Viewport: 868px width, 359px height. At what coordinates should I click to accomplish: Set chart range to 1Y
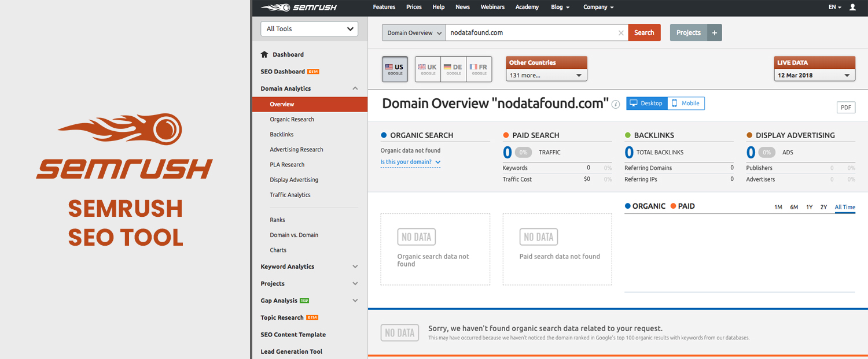(809, 208)
